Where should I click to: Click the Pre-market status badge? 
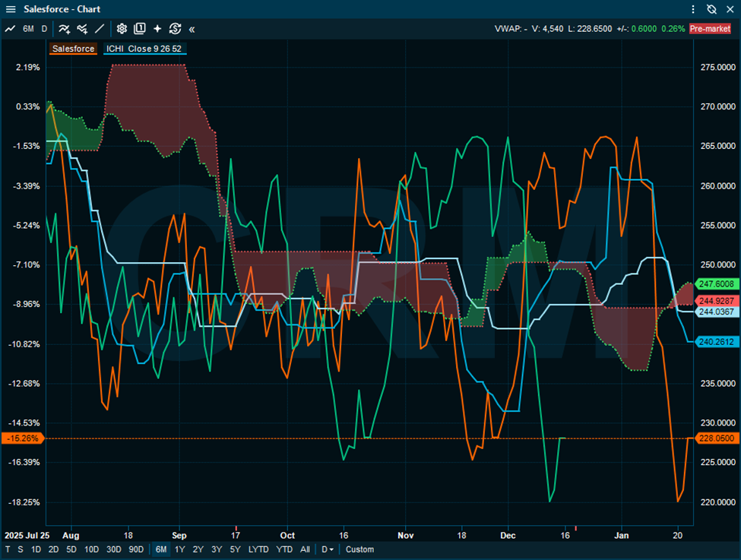710,29
